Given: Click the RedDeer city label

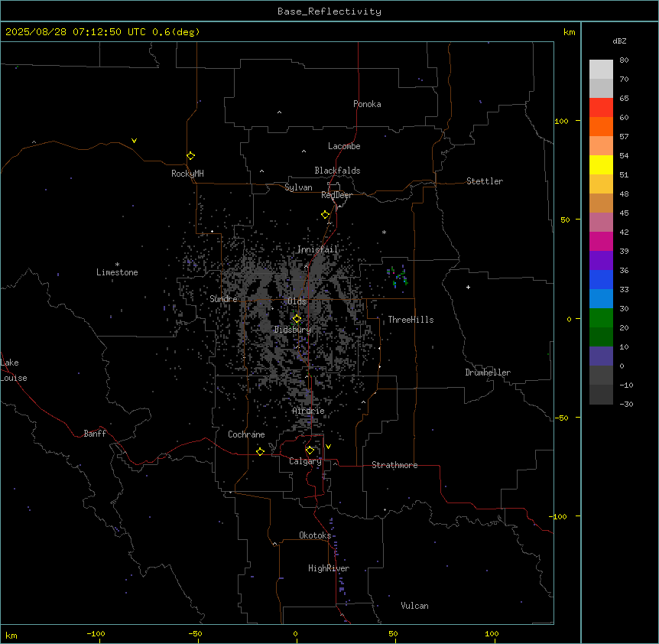Looking at the screenshot, I should click(336, 195).
